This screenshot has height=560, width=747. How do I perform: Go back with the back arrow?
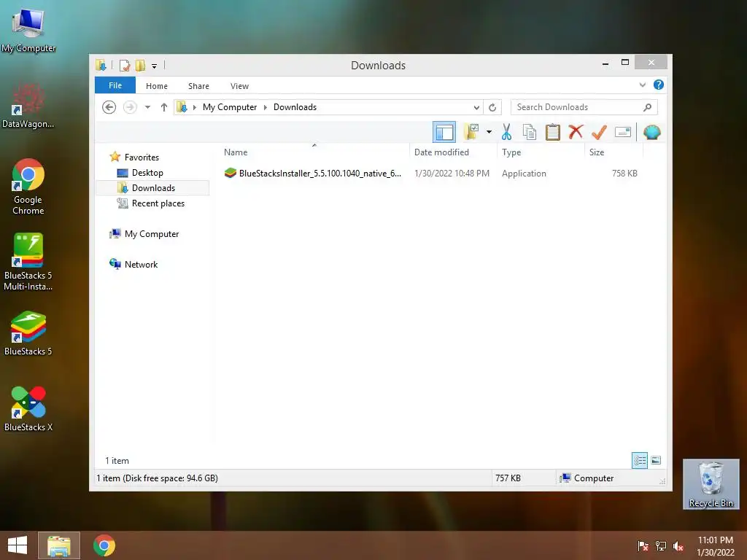[109, 107]
